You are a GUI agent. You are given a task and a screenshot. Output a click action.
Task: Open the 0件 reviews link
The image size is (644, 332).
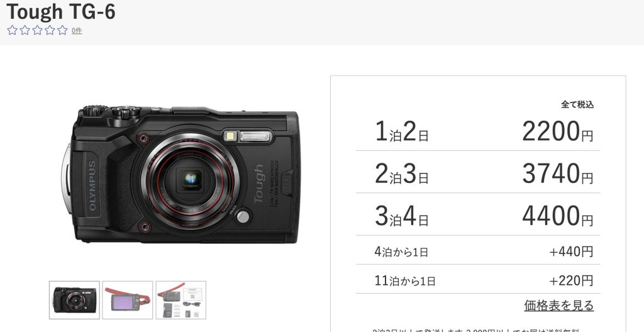pyautogui.click(x=77, y=31)
